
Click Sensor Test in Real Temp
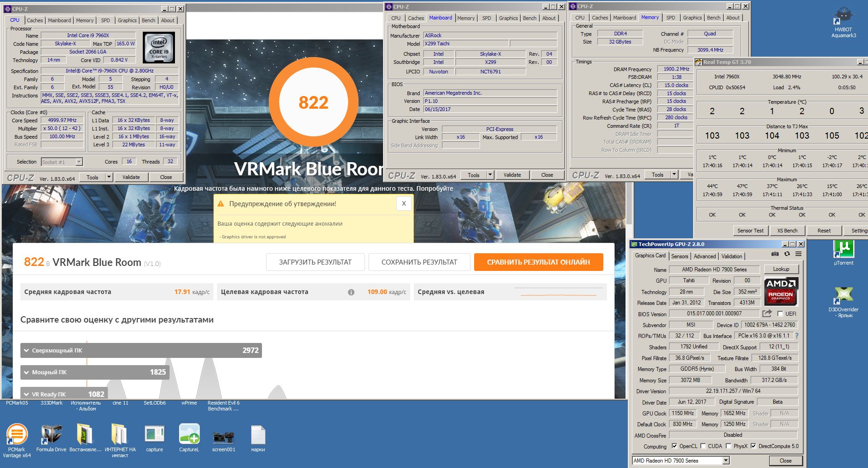tap(750, 231)
